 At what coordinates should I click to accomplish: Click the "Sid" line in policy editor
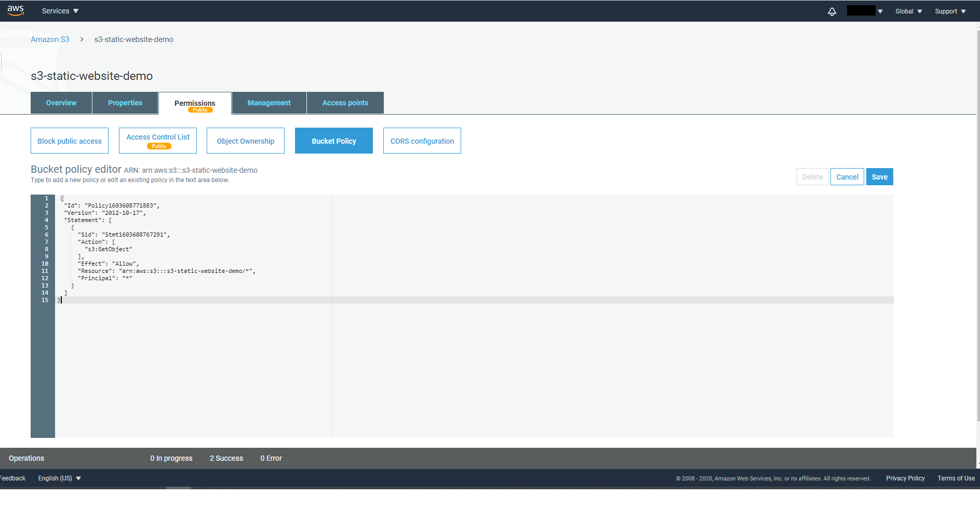124,235
